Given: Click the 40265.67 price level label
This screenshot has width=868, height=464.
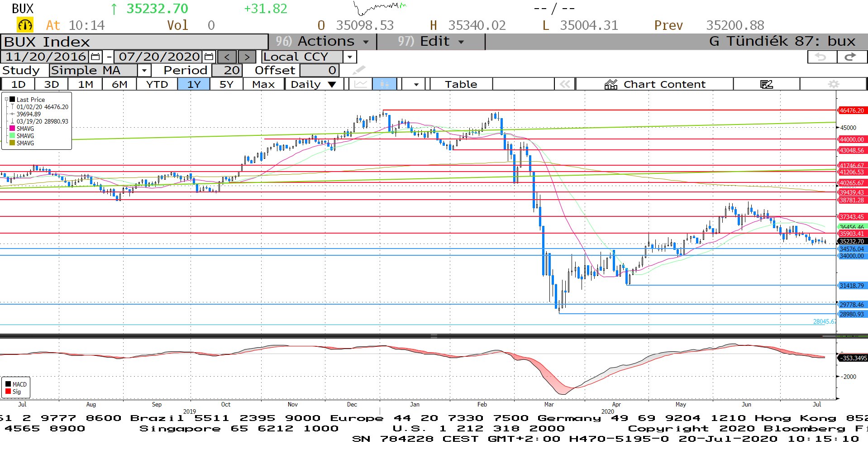Looking at the screenshot, I should [852, 183].
